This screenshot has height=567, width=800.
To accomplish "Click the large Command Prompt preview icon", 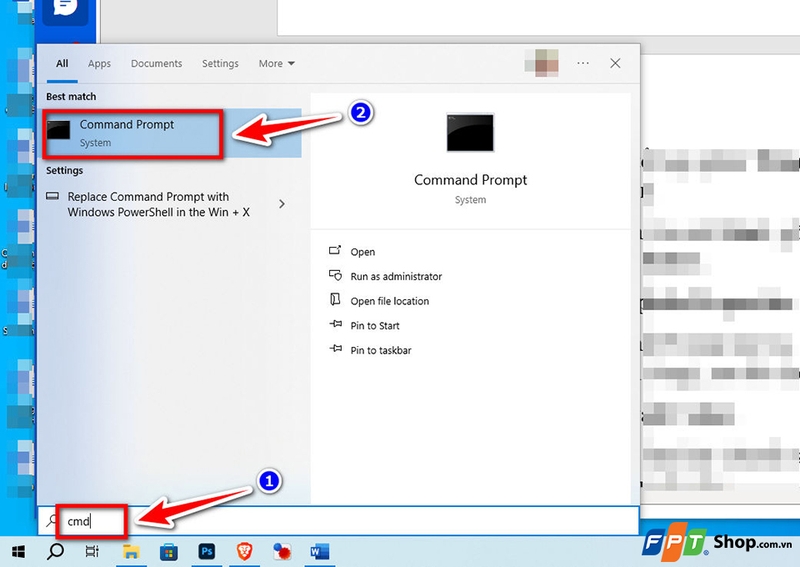I will click(x=470, y=133).
